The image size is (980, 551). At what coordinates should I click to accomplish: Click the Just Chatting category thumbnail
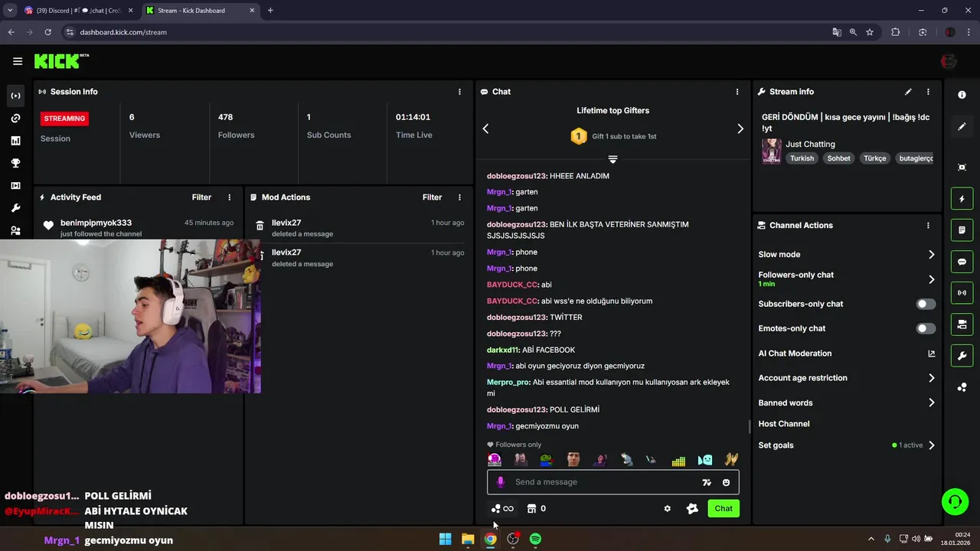point(771,151)
